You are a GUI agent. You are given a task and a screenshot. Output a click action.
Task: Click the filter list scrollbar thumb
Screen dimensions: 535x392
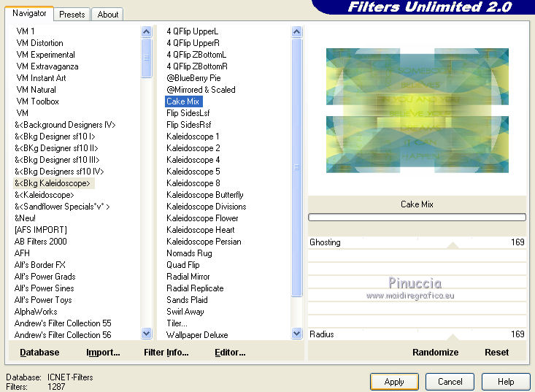[297, 167]
